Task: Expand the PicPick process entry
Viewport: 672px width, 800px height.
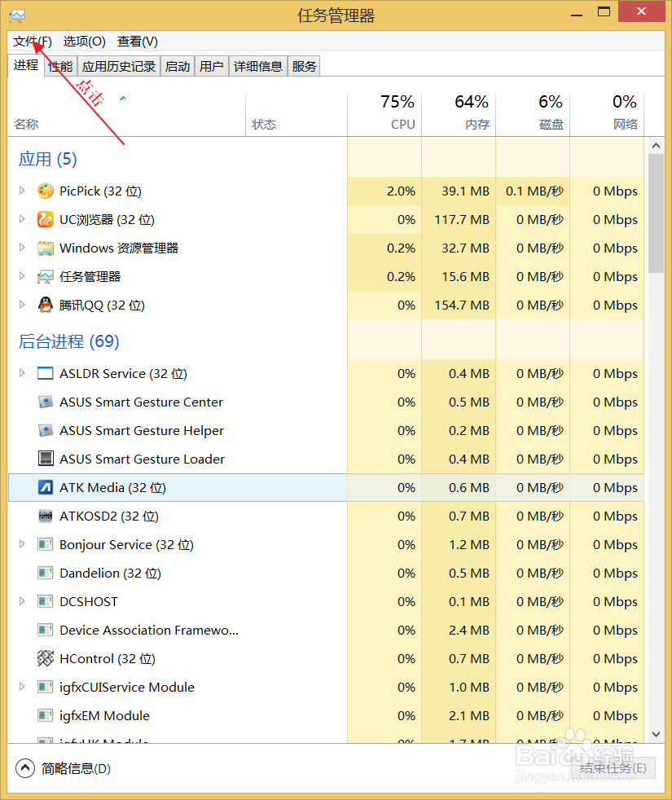Action: coord(21,191)
